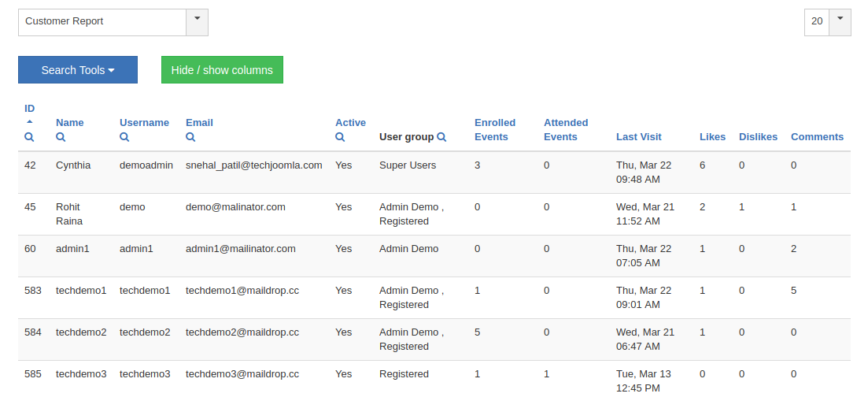Sort table by Comments column header
868x412 pixels.
click(817, 137)
